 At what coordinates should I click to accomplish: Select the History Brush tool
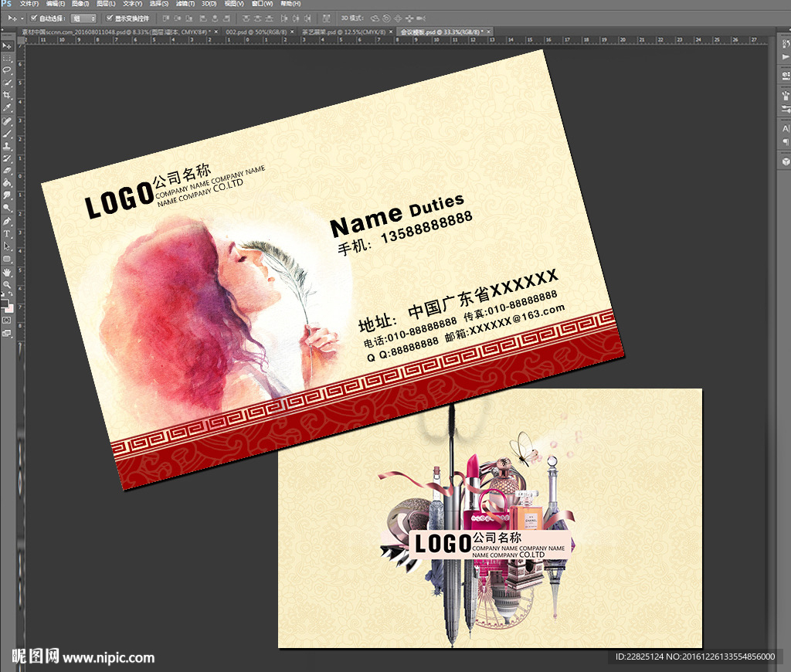click(6, 158)
